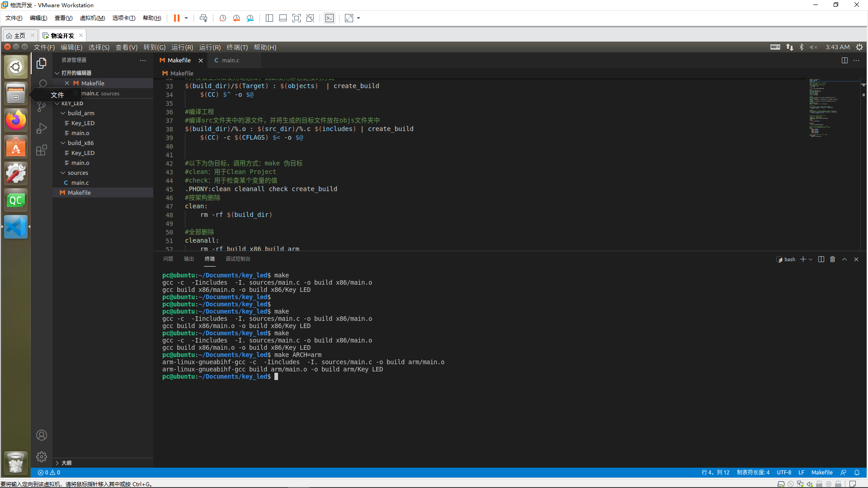The width and height of the screenshot is (868, 488).
Task: Click the UTF-8 encoding status item
Action: click(x=783, y=473)
